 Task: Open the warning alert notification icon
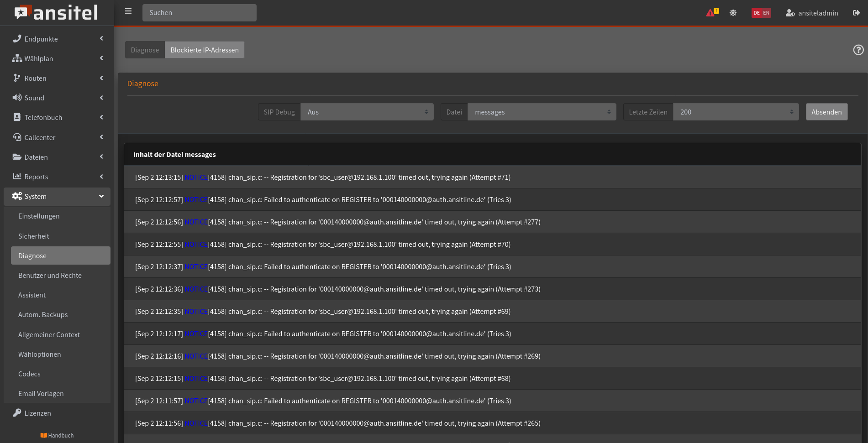tap(711, 13)
